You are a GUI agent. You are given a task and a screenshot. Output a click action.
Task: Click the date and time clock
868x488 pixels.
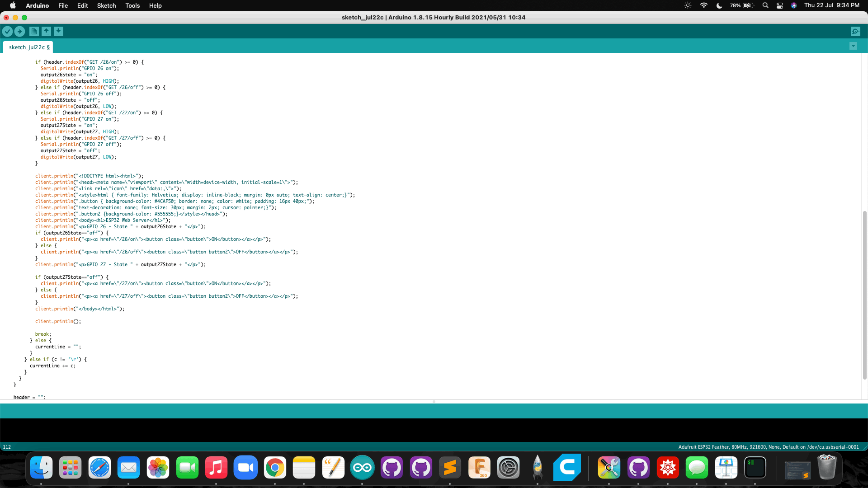(832, 5)
